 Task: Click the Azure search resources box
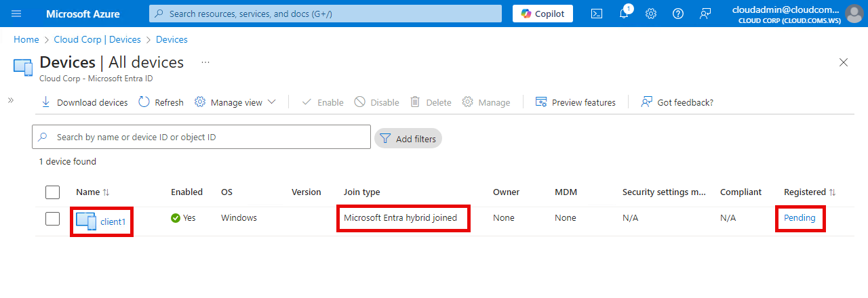pos(325,14)
